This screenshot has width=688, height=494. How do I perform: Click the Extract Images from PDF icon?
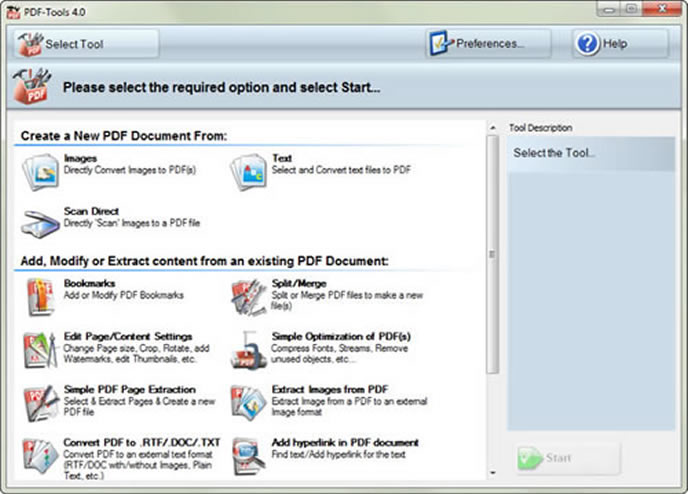click(248, 403)
